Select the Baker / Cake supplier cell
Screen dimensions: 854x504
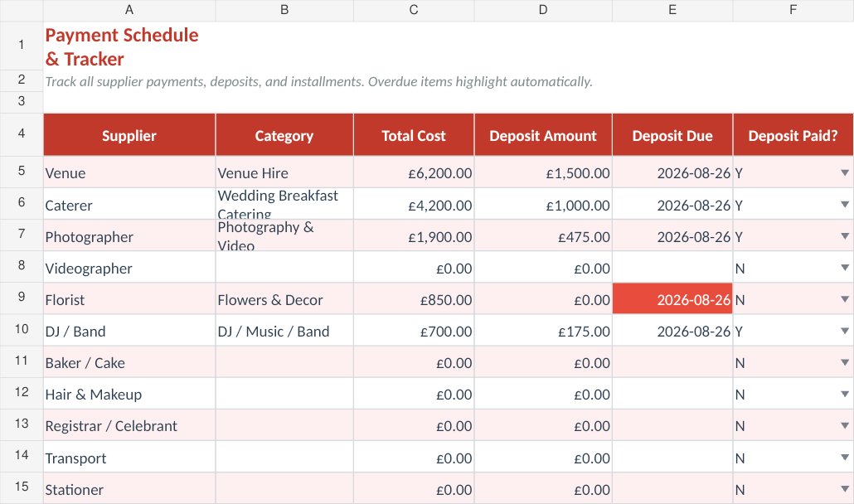129,362
